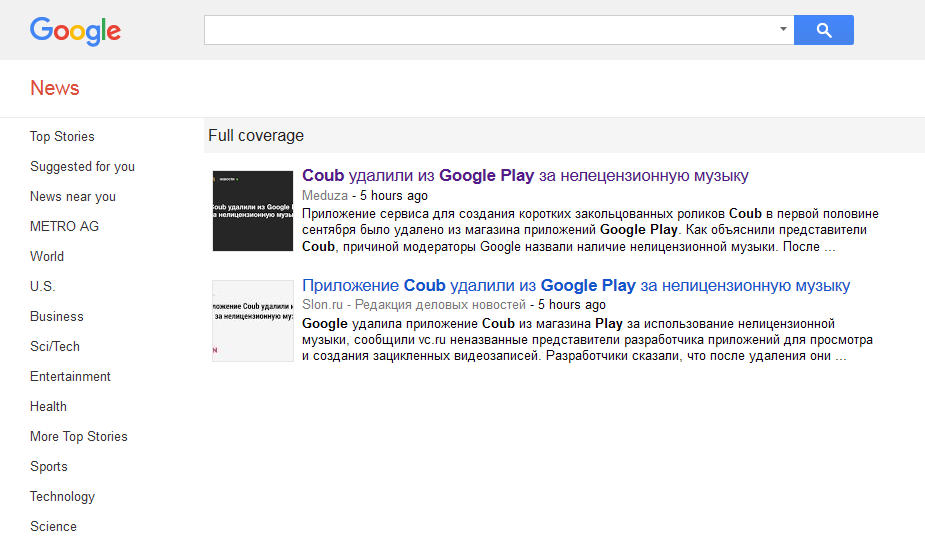This screenshot has width=925, height=543.
Task: Select Top Stories in sidebar
Action: click(x=62, y=136)
